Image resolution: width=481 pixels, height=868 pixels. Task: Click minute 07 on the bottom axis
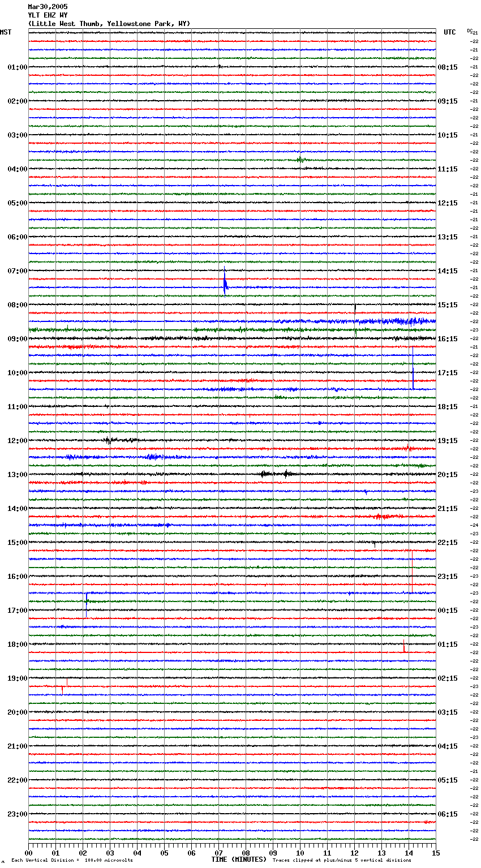point(218,853)
